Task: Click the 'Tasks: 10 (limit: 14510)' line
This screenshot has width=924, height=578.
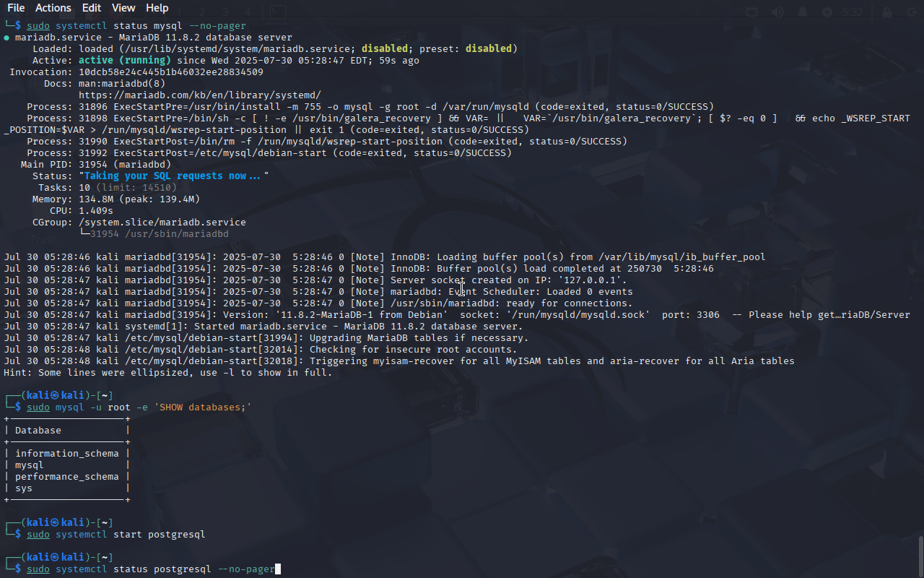Action: tap(108, 188)
